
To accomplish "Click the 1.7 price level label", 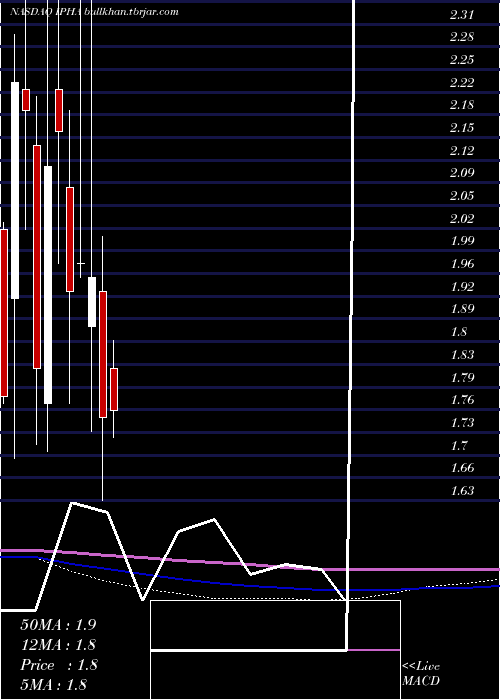I will coord(458,445).
